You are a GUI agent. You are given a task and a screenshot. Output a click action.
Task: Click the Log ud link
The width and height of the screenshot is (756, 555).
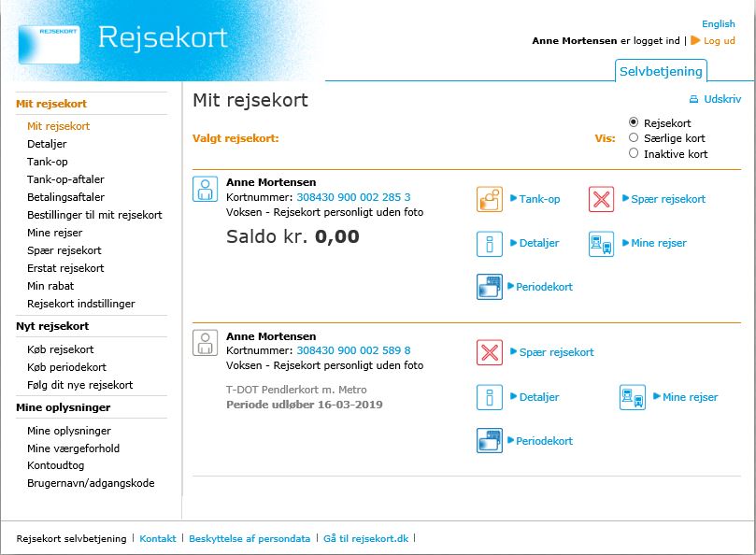(x=719, y=41)
